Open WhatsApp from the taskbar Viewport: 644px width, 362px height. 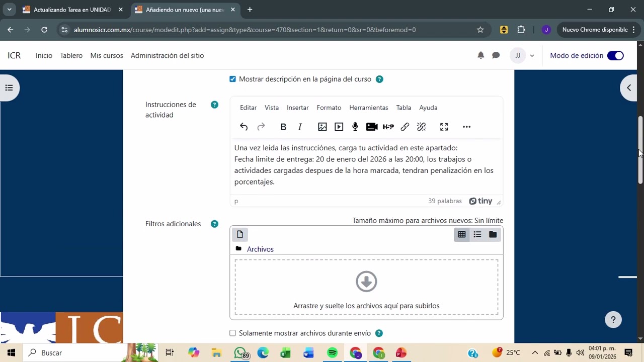coord(240,353)
